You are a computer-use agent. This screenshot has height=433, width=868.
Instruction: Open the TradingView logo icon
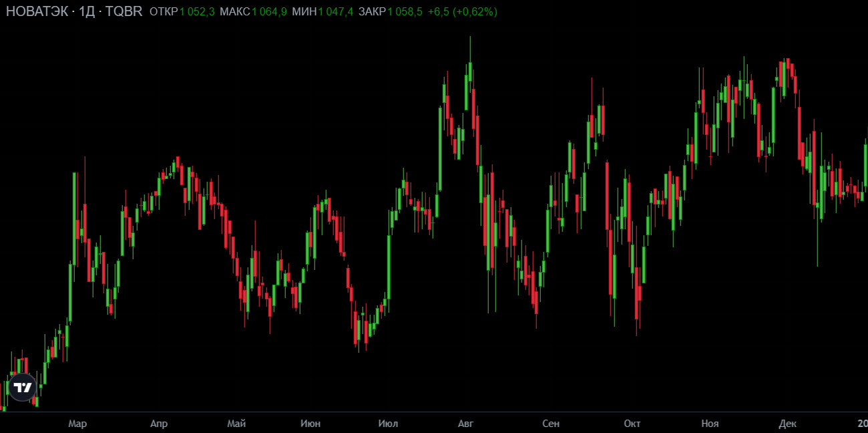[x=22, y=388]
